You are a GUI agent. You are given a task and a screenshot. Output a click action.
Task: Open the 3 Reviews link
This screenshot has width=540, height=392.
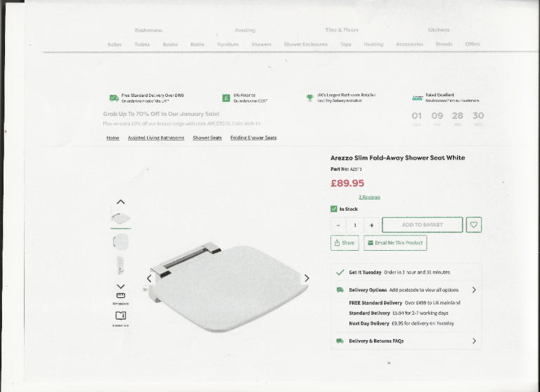click(369, 197)
